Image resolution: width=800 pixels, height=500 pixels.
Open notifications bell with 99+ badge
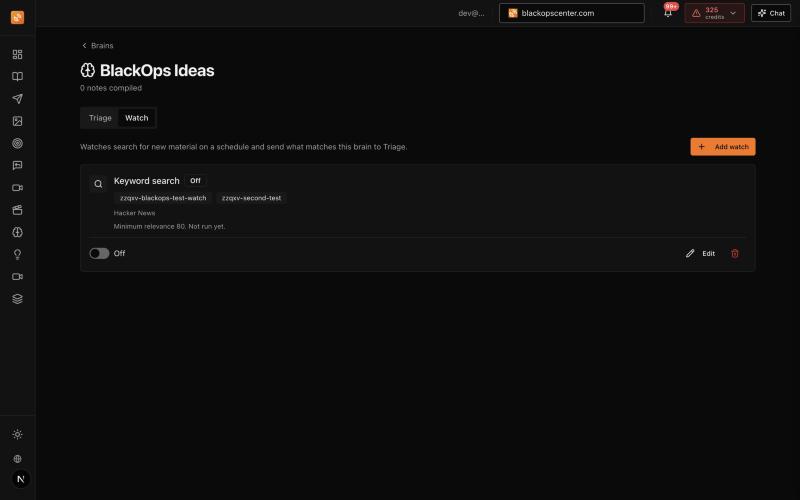click(668, 13)
